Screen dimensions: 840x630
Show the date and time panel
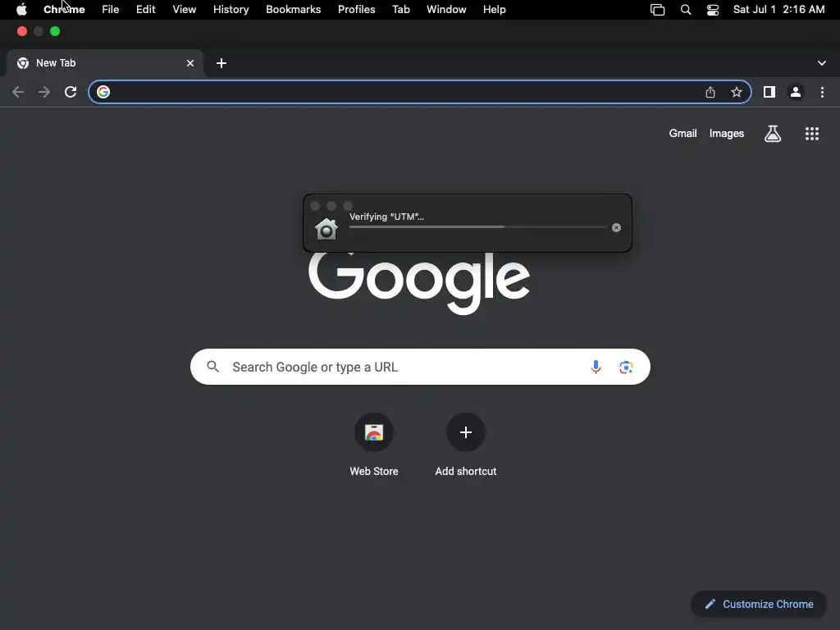pyautogui.click(x=778, y=10)
